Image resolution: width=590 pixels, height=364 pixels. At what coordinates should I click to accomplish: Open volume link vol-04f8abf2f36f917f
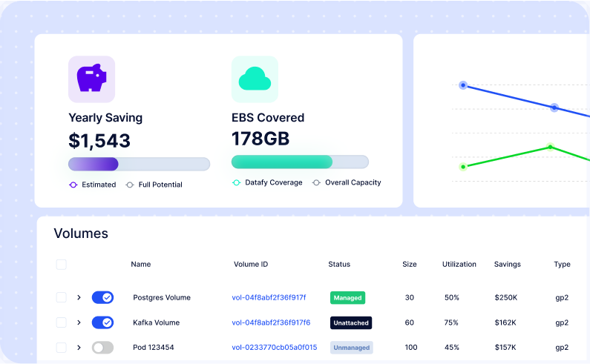(x=269, y=297)
